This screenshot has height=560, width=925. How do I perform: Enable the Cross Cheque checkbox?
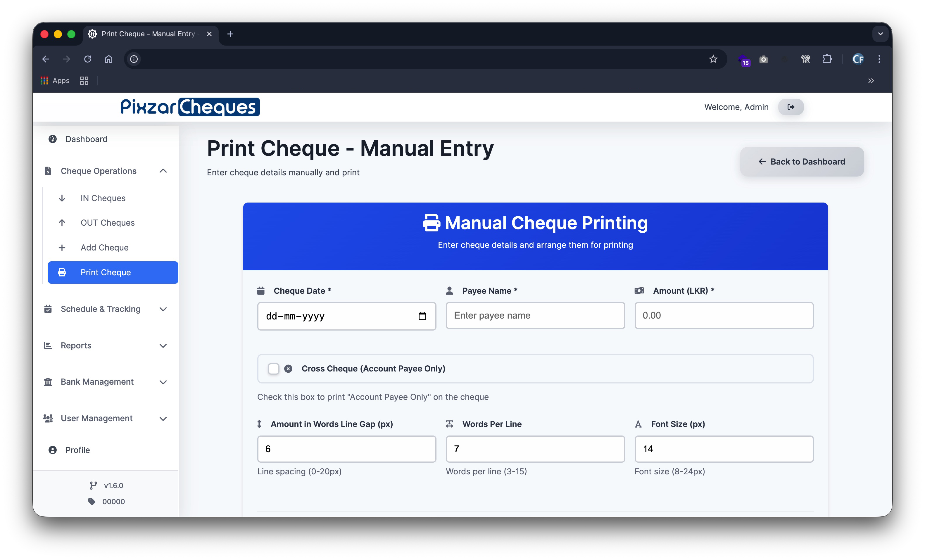(273, 368)
